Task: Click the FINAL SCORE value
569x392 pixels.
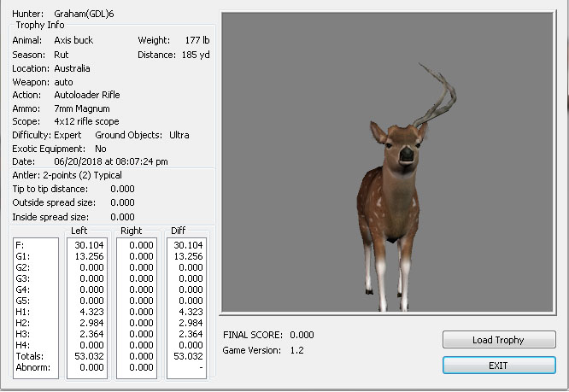Action: (x=302, y=335)
